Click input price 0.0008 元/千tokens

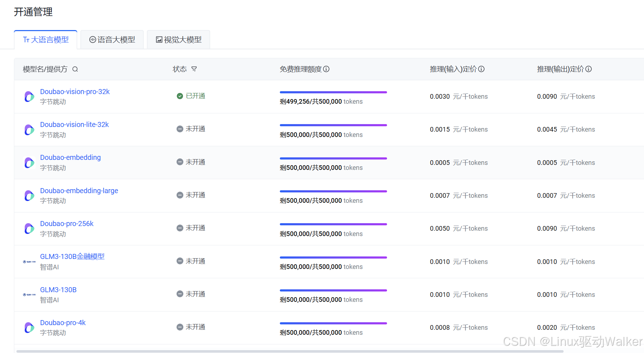459,328
